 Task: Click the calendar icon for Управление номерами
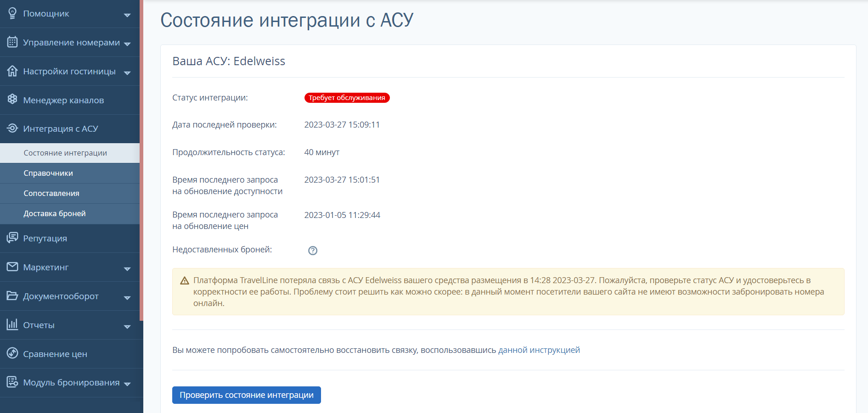(x=12, y=42)
